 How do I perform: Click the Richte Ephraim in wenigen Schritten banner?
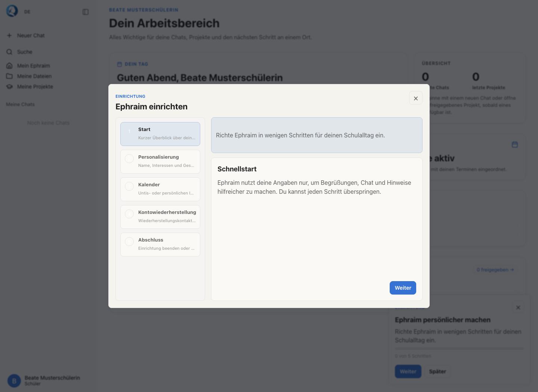point(317,135)
